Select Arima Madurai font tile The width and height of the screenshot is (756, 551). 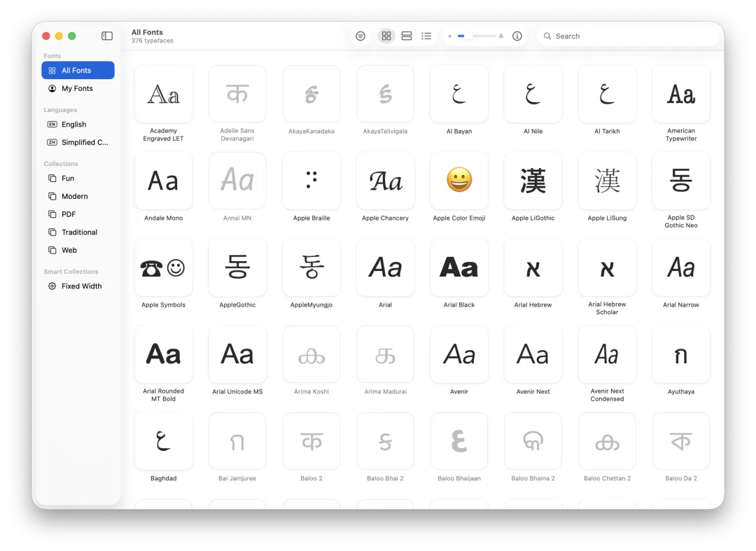click(x=385, y=355)
